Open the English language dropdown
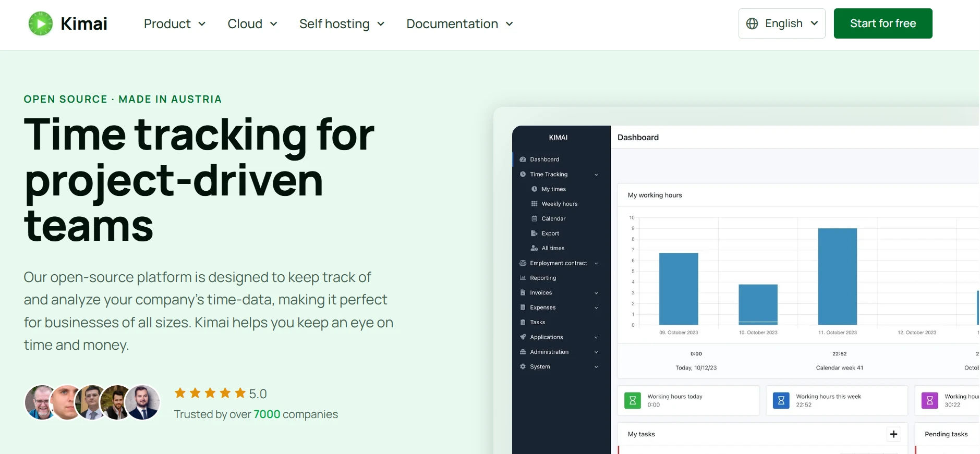The width and height of the screenshot is (980, 454). coord(782,23)
